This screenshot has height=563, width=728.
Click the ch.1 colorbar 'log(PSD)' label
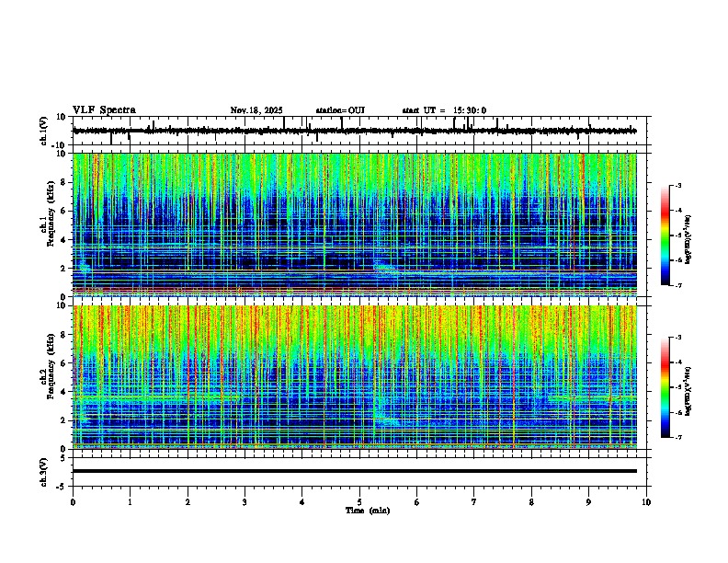688,239
